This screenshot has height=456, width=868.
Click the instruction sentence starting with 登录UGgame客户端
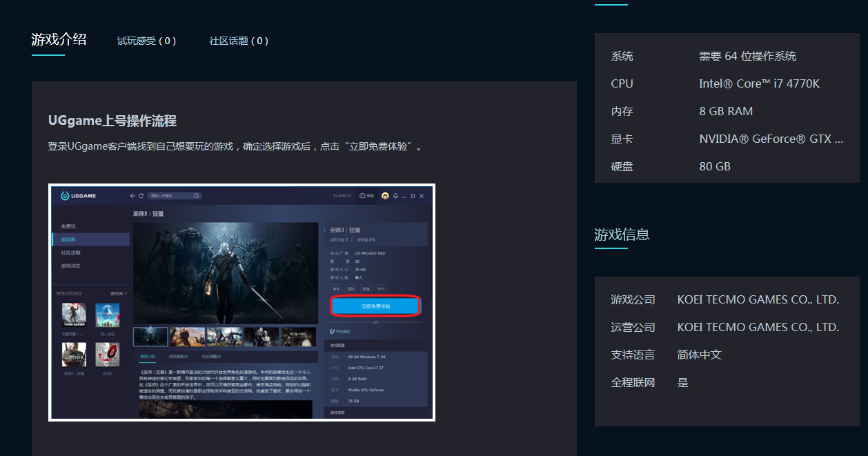click(x=235, y=147)
